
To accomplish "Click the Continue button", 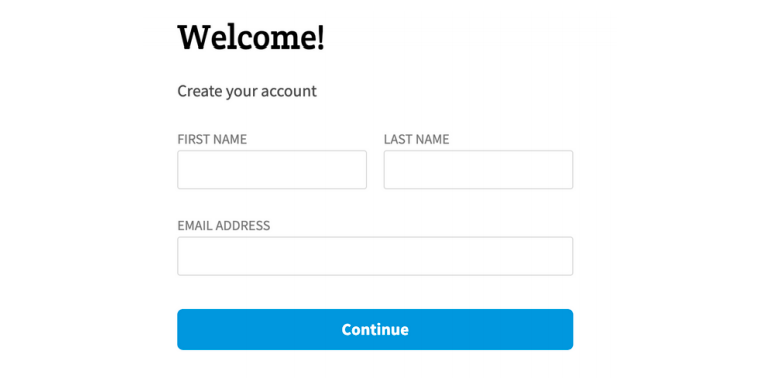I will (x=375, y=329).
